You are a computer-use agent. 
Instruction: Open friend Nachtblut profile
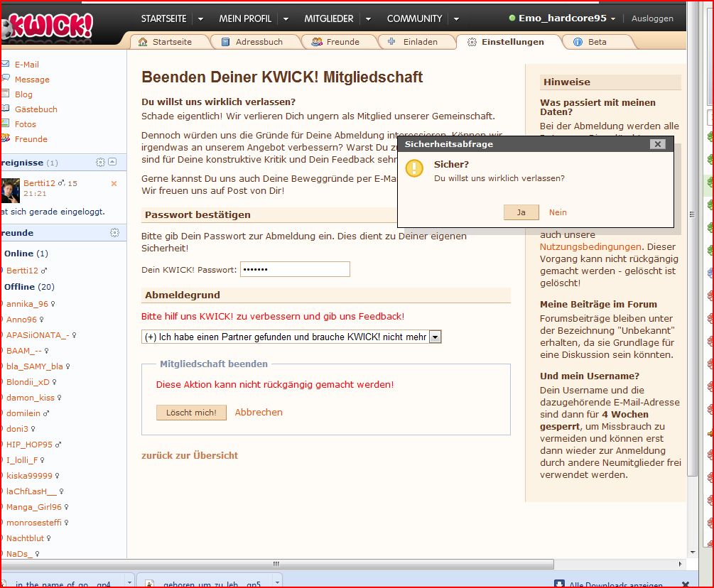[25, 538]
